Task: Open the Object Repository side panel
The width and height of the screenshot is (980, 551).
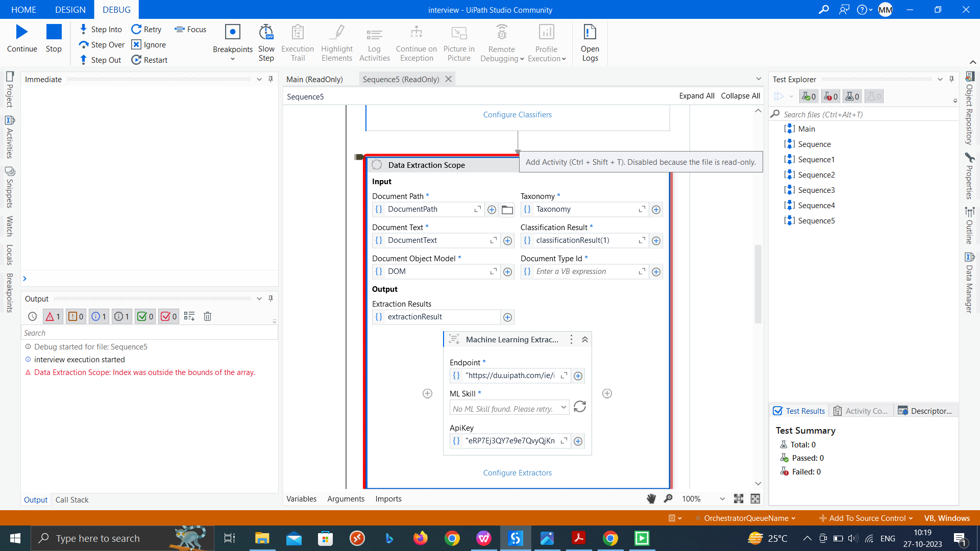Action: click(x=970, y=108)
